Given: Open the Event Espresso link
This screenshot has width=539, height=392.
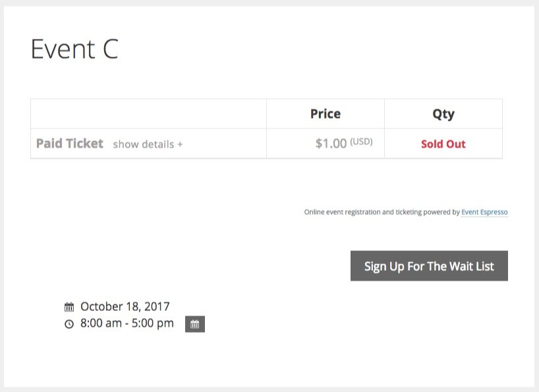Looking at the screenshot, I should [x=484, y=212].
